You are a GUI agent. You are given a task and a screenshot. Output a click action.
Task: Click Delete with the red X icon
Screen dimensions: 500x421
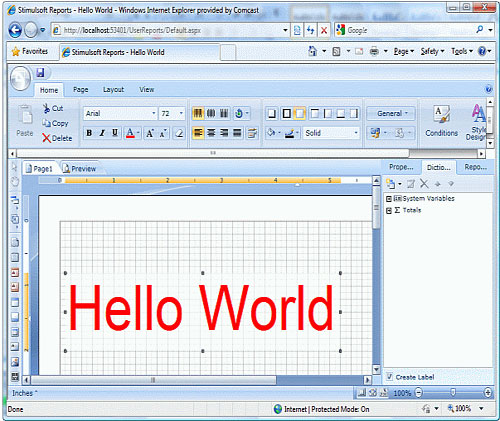57,138
